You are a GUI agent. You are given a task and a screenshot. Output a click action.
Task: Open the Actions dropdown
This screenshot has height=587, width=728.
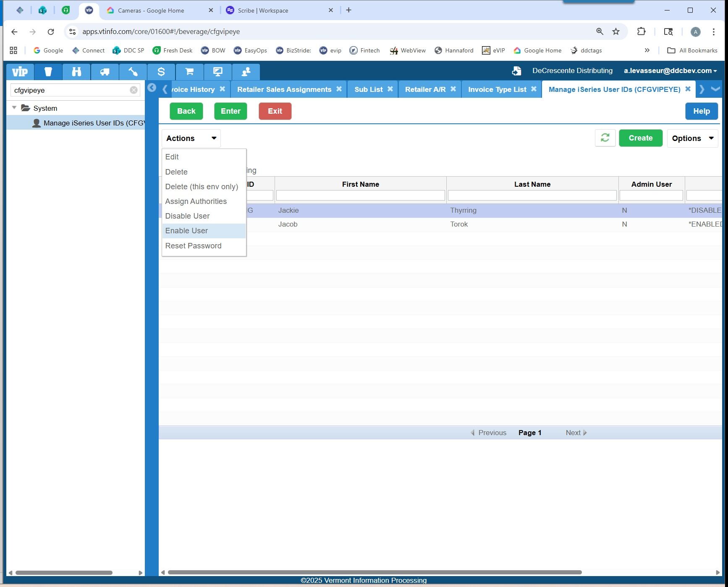click(x=191, y=138)
